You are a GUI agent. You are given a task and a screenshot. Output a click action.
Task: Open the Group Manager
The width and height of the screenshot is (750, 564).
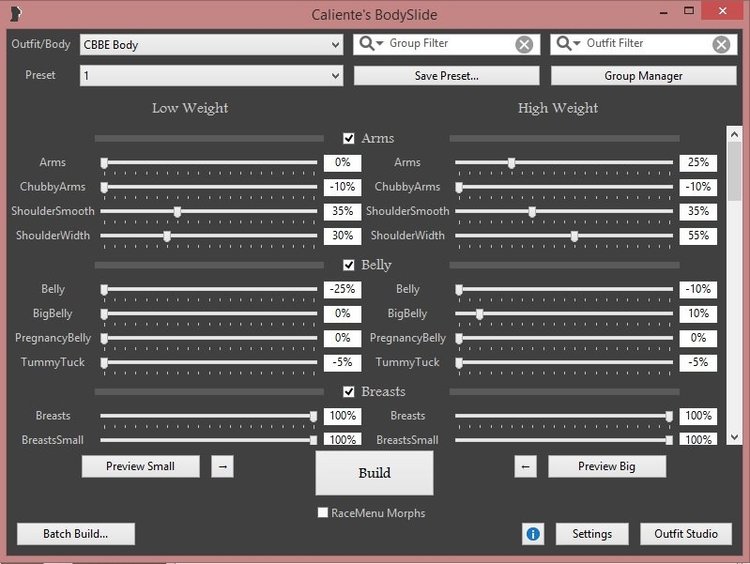[643, 76]
